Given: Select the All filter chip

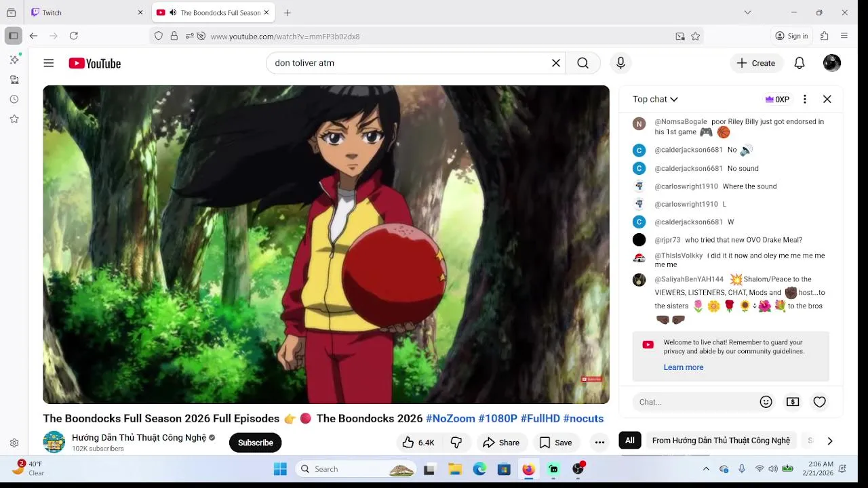Looking at the screenshot, I should (x=630, y=441).
